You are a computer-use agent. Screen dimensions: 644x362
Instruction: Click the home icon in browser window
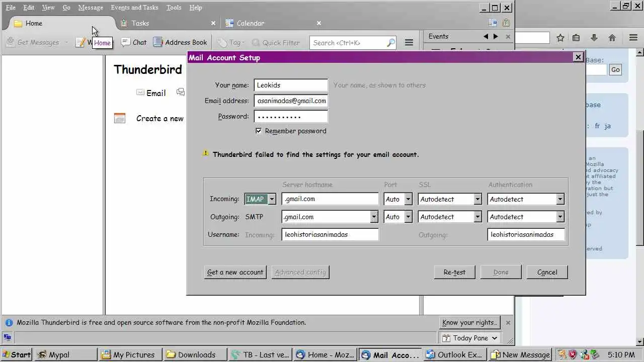[612, 38]
